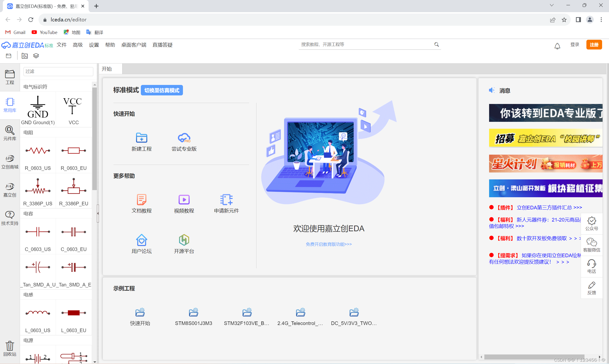Click the 过滤 filter input field
This screenshot has height=364, width=609.
tap(58, 71)
